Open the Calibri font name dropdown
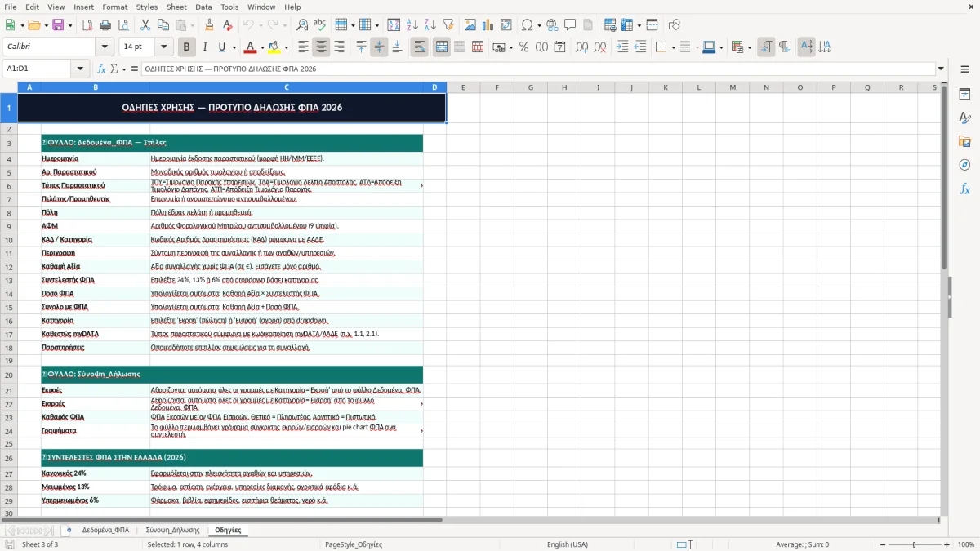The height and width of the screenshot is (551, 980). click(104, 47)
